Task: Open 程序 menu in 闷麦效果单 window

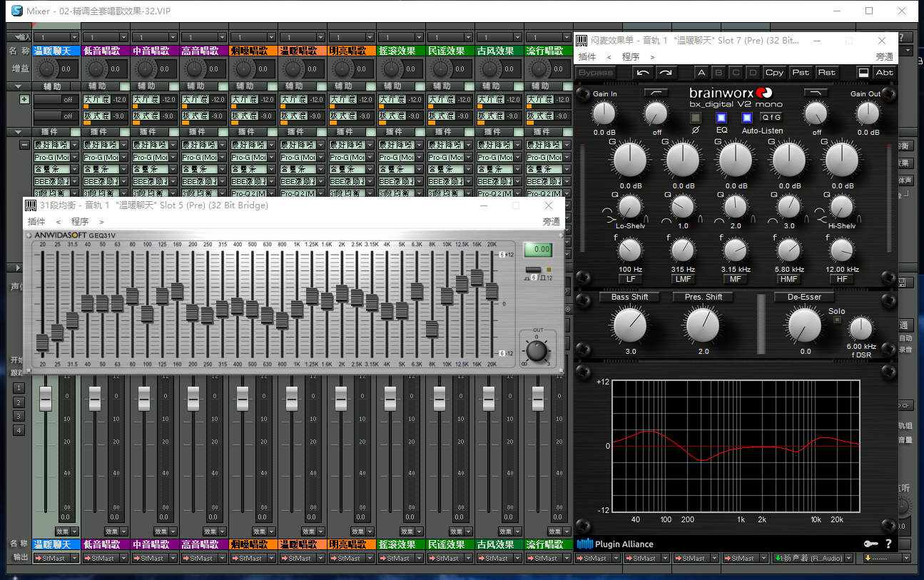Action: pyautogui.click(x=631, y=57)
